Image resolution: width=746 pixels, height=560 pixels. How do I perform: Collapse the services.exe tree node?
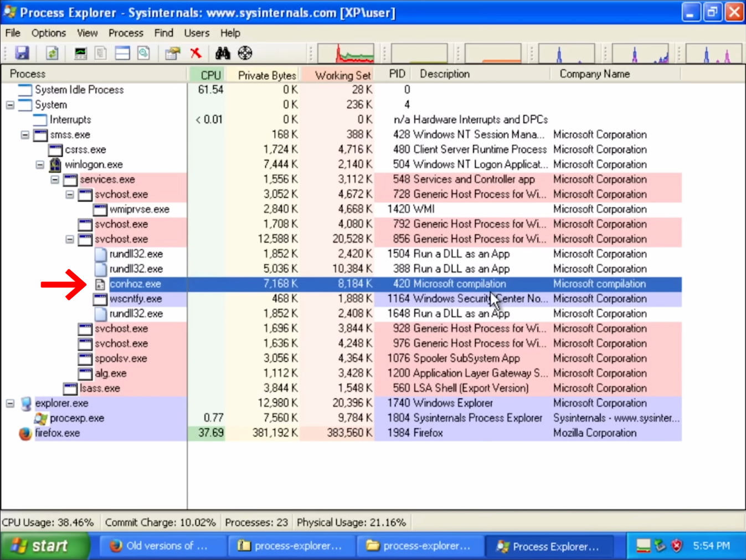(x=55, y=179)
